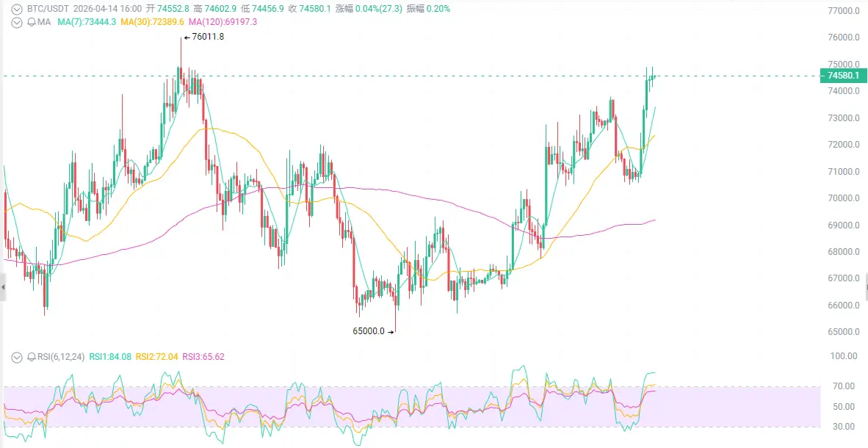
Task: Click the MA indicator name label
Action: [44, 22]
